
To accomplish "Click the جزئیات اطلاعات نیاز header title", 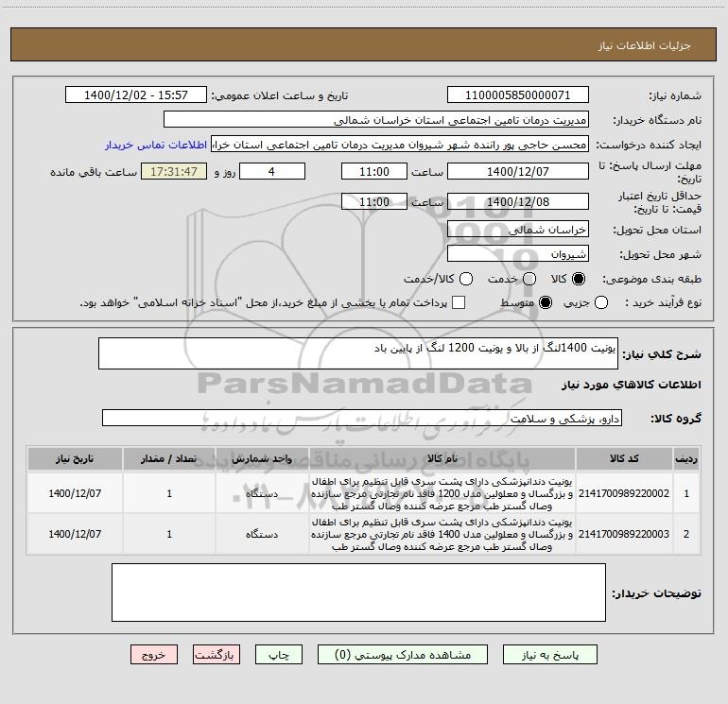I will tap(645, 45).
